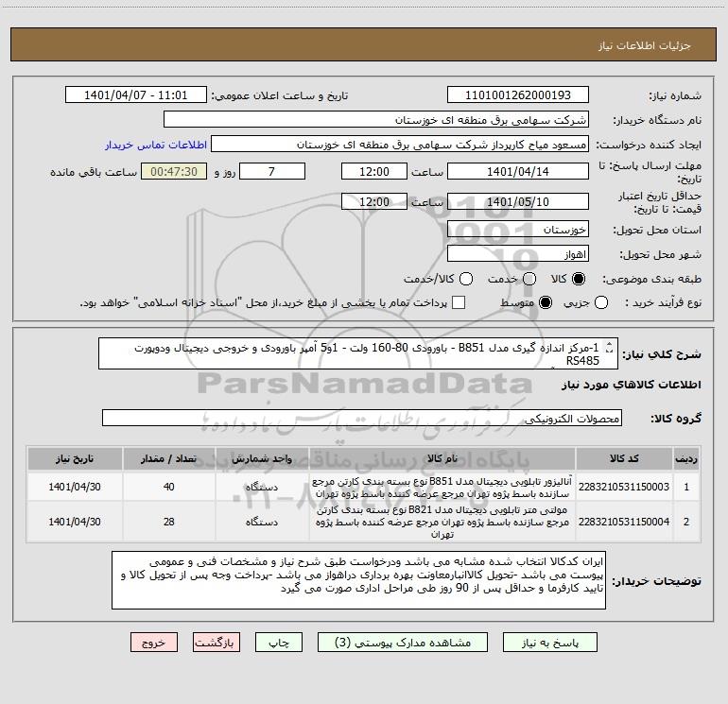
Task: Open اطلاعات تماس خریدار link
Action: 156,145
